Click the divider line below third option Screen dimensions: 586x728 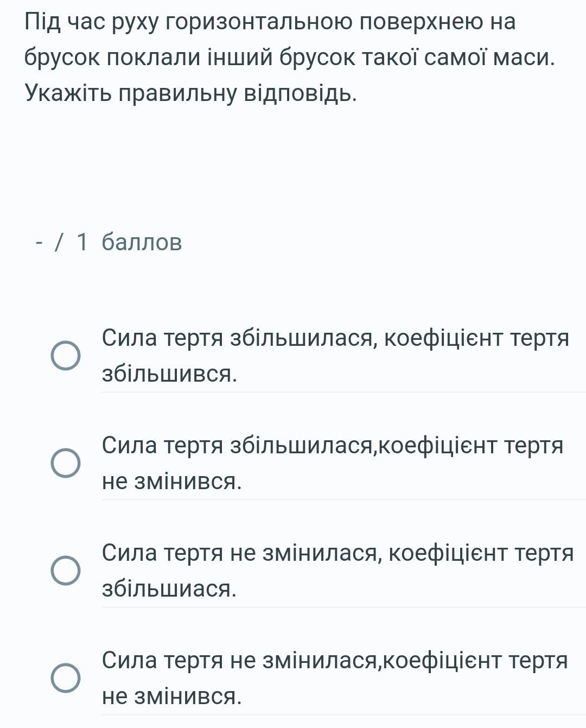coord(343,607)
